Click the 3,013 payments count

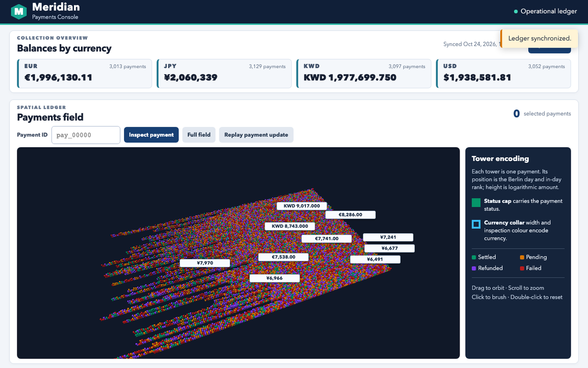[127, 66]
